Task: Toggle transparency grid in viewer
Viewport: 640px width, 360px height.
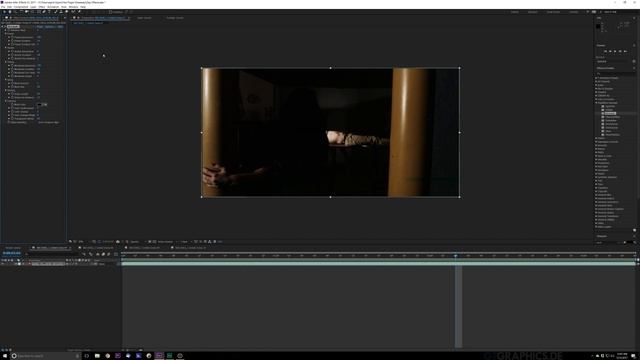Action: tap(154, 242)
